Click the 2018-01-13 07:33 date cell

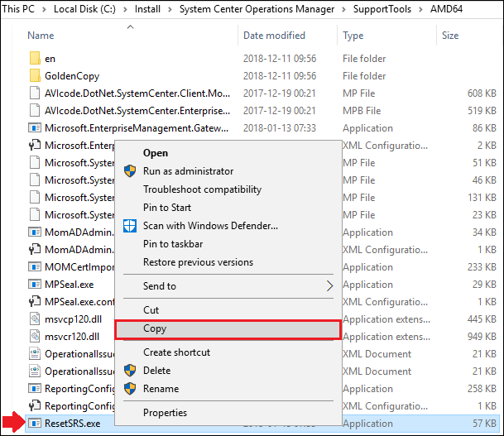pos(280,128)
